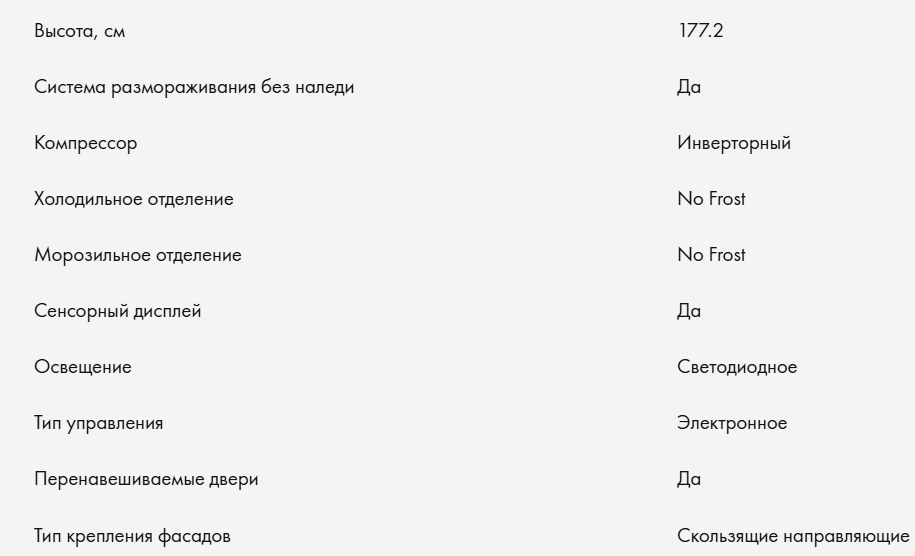Click "Да" next to the defrost system row
This screenshot has height=556, width=915.
(689, 87)
